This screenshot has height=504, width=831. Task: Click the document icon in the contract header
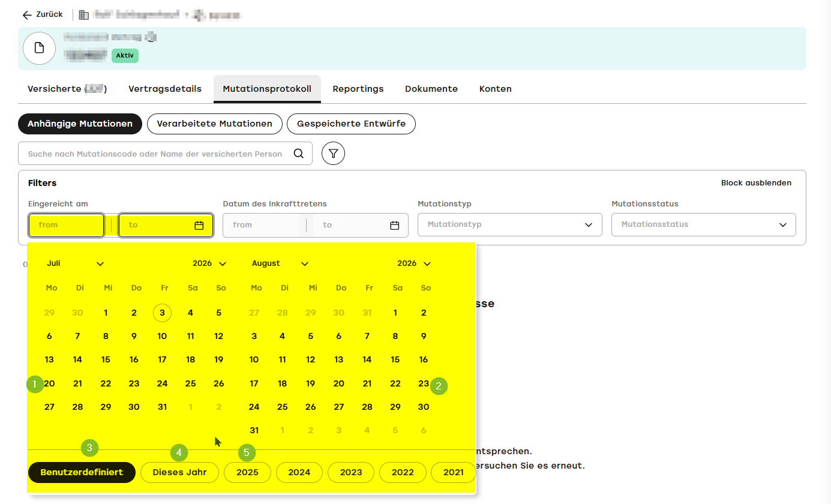40,48
